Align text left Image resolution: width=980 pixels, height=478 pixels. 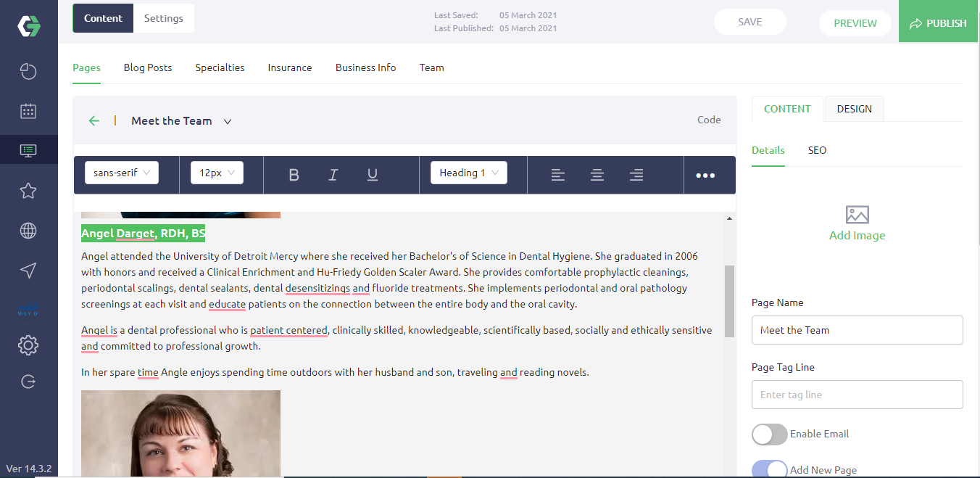(557, 174)
